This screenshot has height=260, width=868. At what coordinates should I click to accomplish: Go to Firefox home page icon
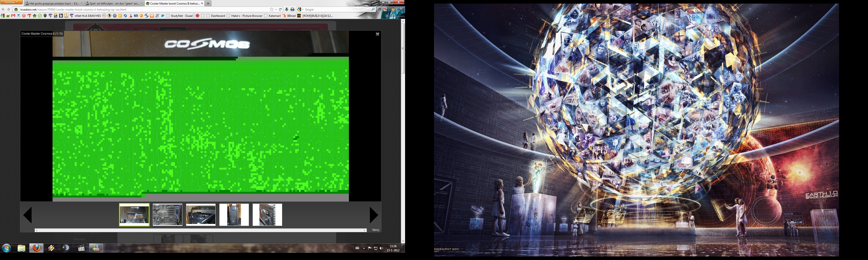380,9
